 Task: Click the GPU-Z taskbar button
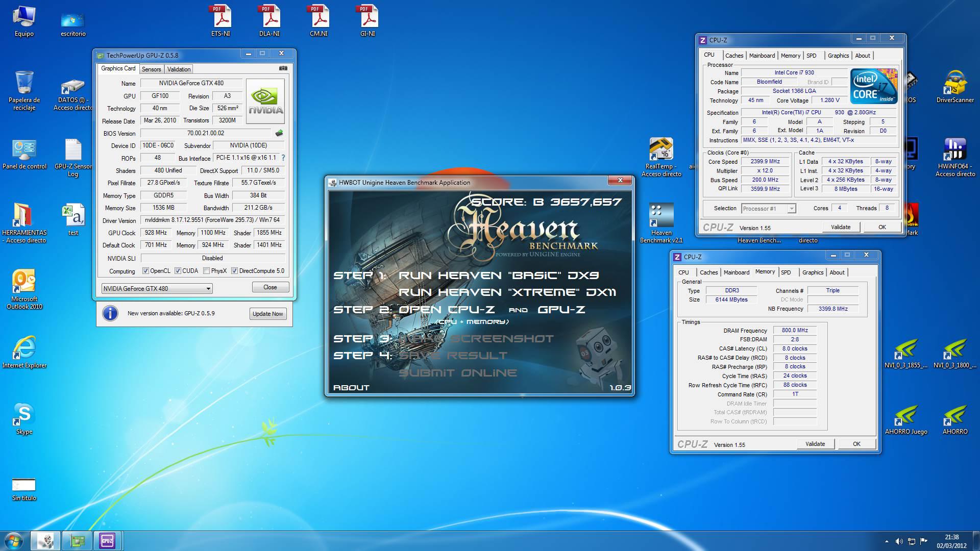point(77,541)
